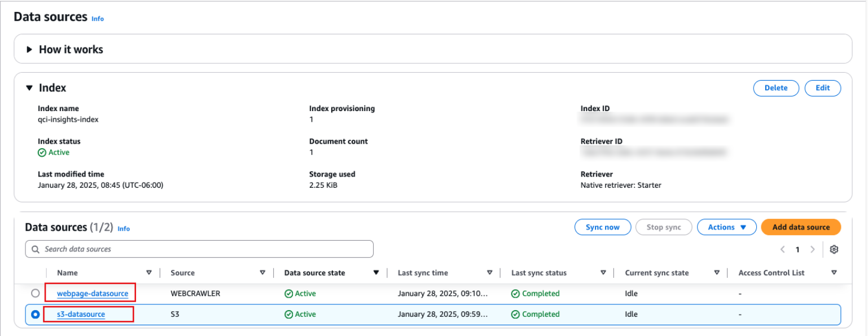Click Add data source button

click(x=801, y=227)
